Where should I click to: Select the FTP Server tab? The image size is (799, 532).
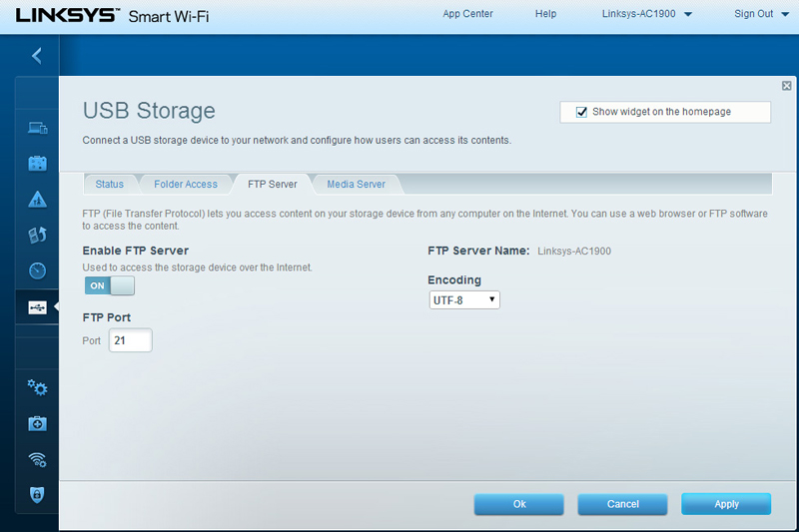[272, 185]
